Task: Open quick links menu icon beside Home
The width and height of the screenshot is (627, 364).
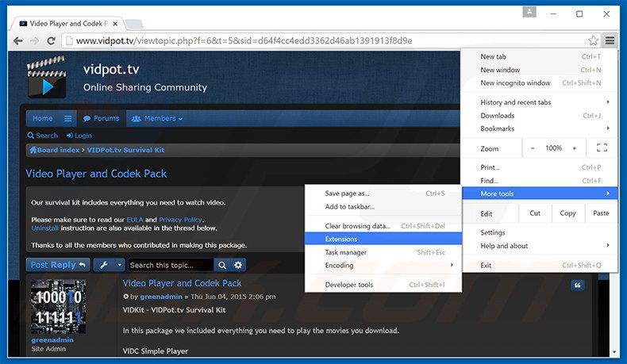Action: [x=68, y=119]
